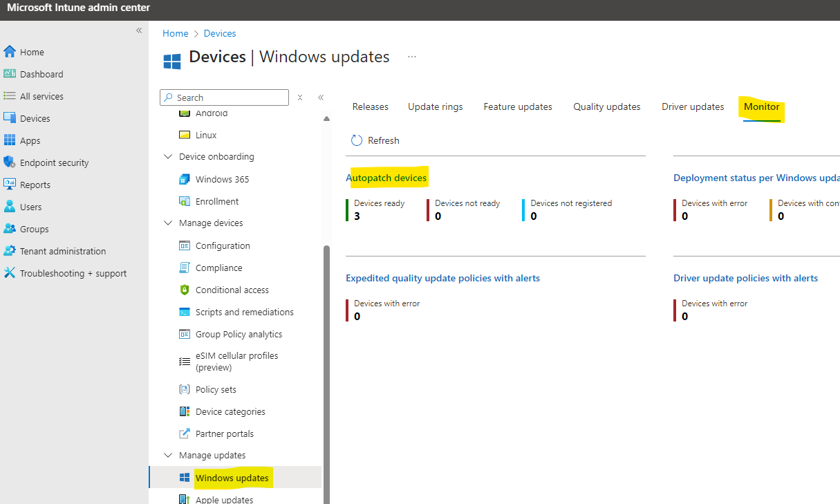Select the Monitor tab
This screenshot has height=504, width=840.
point(762,106)
